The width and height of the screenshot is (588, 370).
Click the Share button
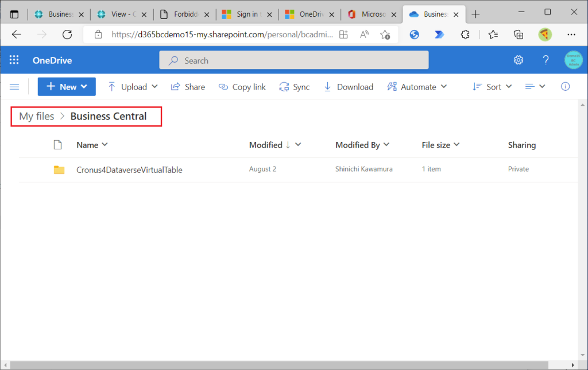coord(188,87)
